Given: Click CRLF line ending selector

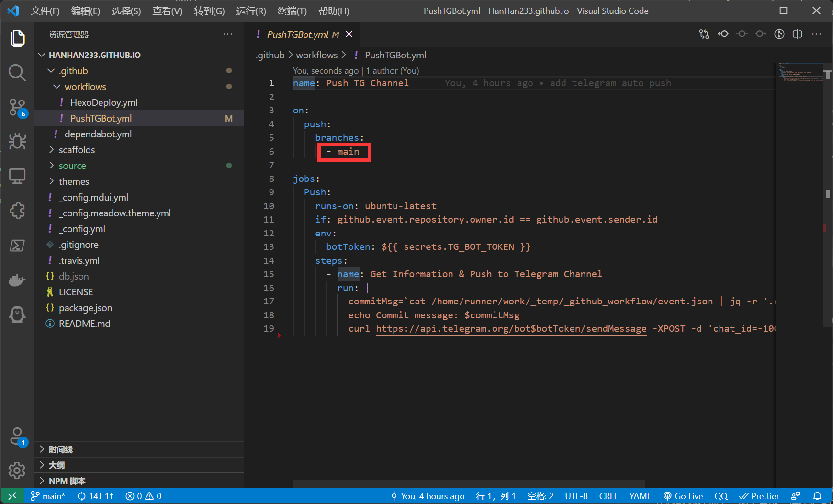Looking at the screenshot, I should [x=608, y=496].
